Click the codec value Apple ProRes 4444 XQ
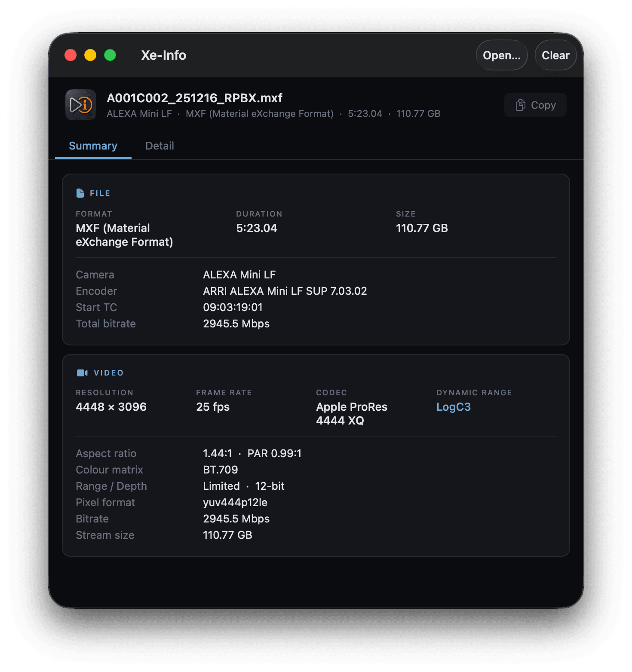The image size is (632, 672). (x=352, y=414)
